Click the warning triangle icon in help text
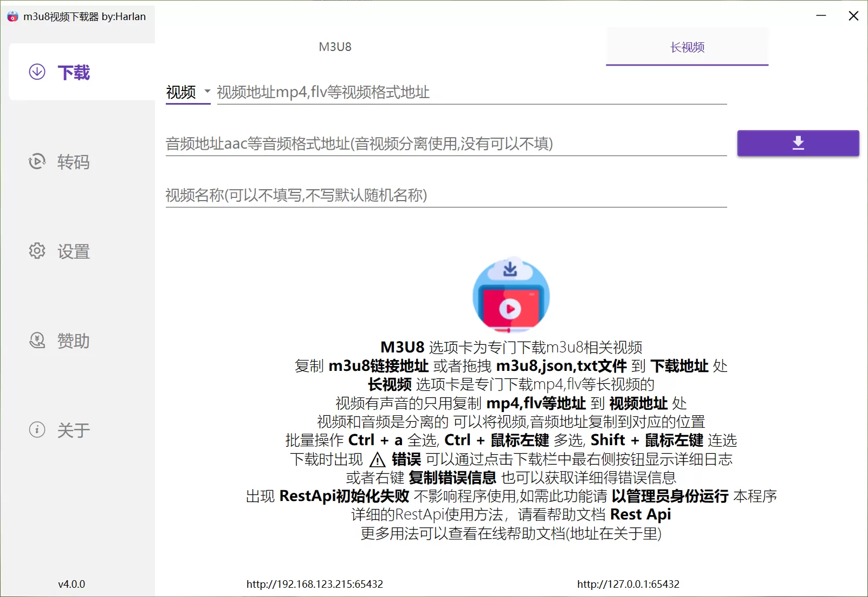 coord(378,460)
